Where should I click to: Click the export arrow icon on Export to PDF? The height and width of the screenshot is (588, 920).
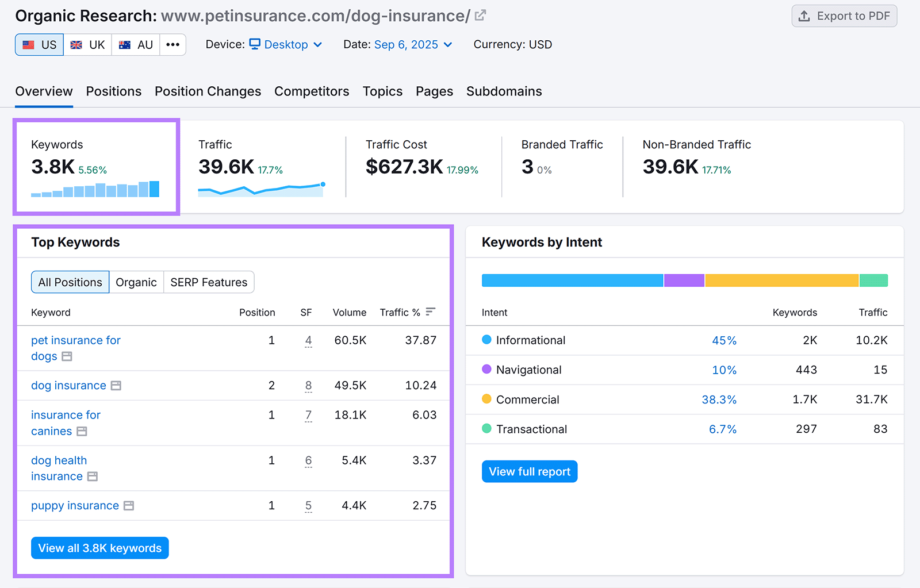click(x=804, y=16)
